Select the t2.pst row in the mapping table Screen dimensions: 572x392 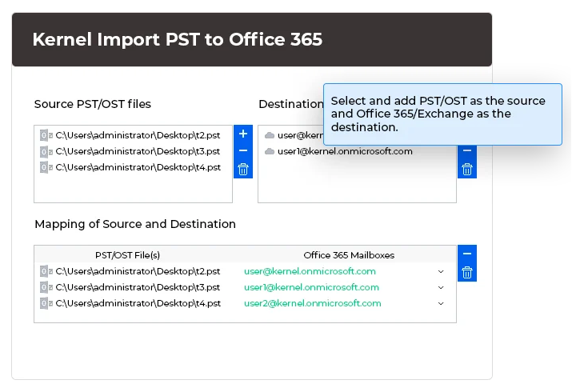pos(138,271)
